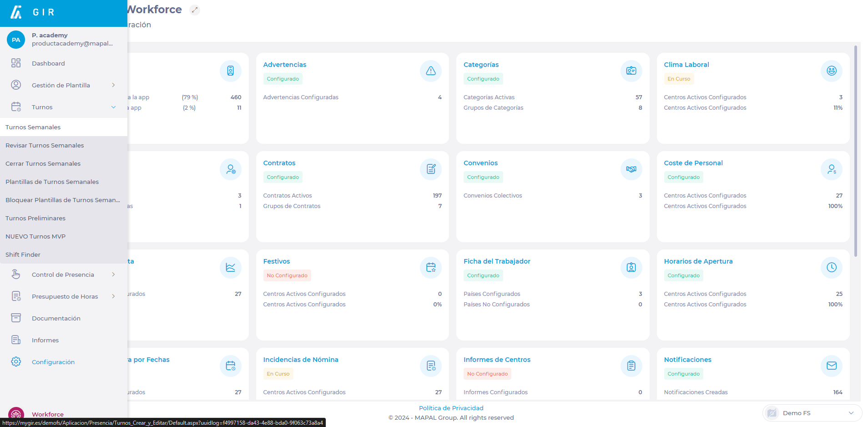Open the Política de Privacidad link
Viewport: 868px width, 427px height.
click(x=451, y=408)
